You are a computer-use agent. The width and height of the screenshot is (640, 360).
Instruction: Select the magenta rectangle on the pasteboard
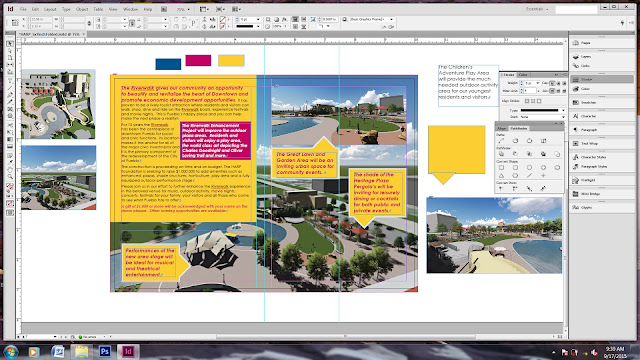tap(198, 60)
